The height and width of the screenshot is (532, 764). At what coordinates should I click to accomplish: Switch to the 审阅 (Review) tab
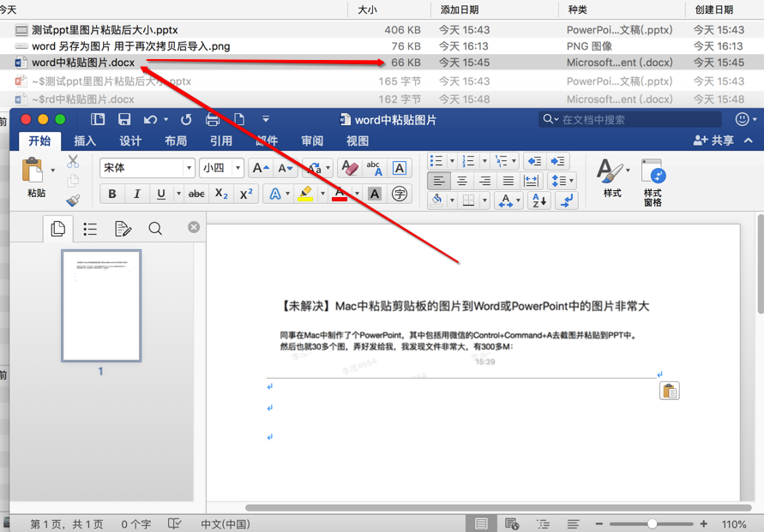coord(312,141)
